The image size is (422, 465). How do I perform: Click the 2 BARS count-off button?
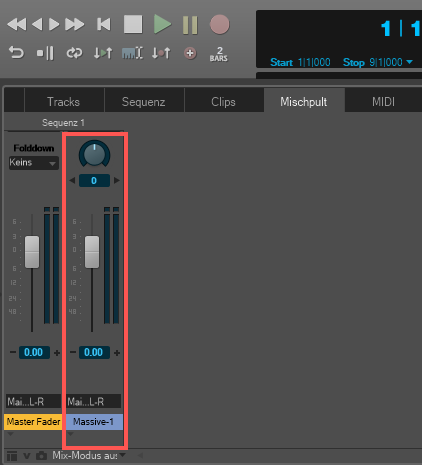(x=219, y=54)
